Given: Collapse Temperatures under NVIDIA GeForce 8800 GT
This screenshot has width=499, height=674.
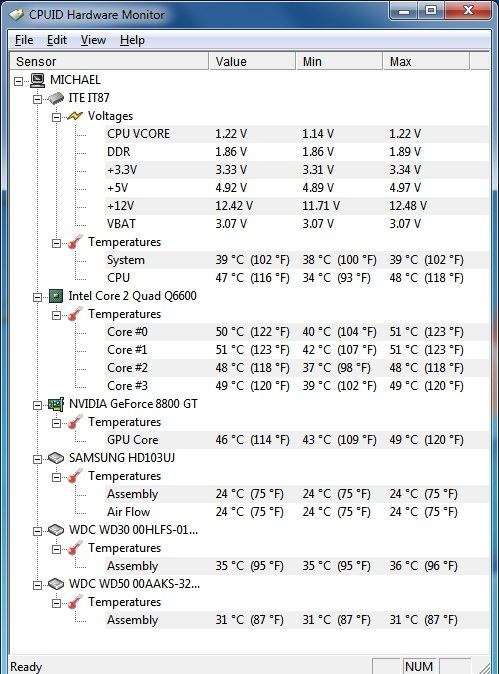Looking at the screenshot, I should point(56,423).
